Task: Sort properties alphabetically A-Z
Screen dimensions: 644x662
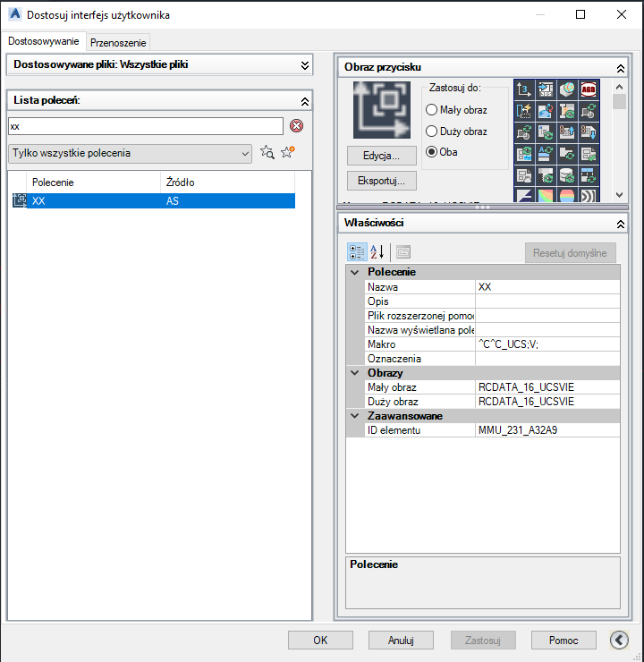Action: coord(377,252)
